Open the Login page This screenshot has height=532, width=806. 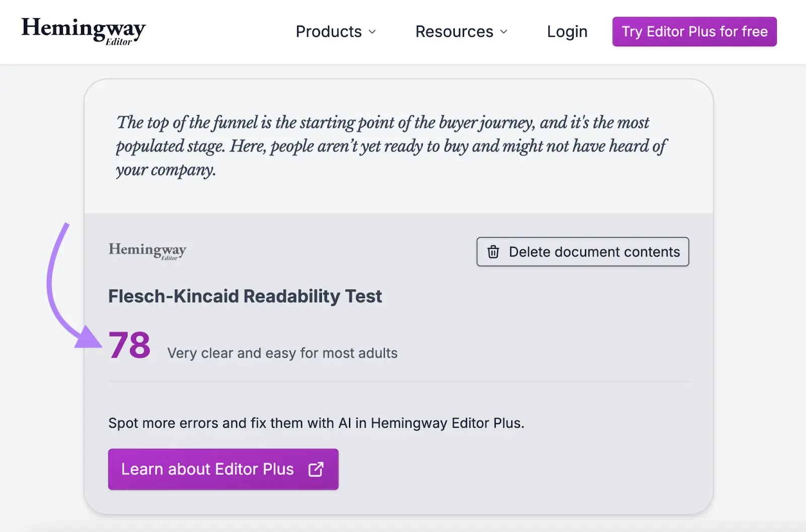[x=567, y=31]
